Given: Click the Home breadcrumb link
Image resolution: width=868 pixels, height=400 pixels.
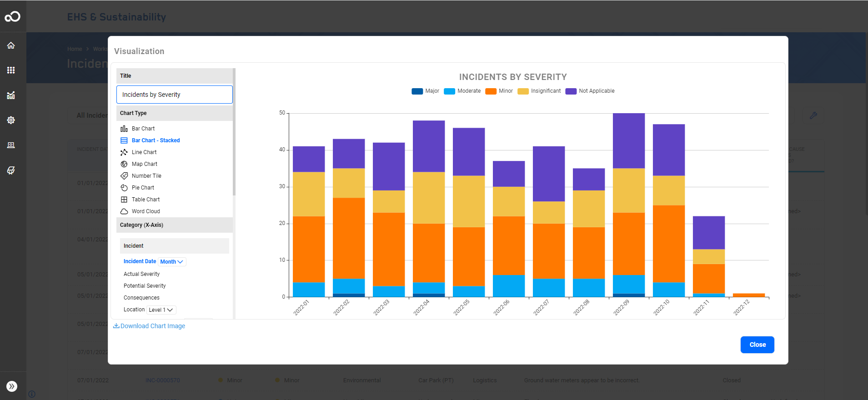Looking at the screenshot, I should (x=75, y=49).
